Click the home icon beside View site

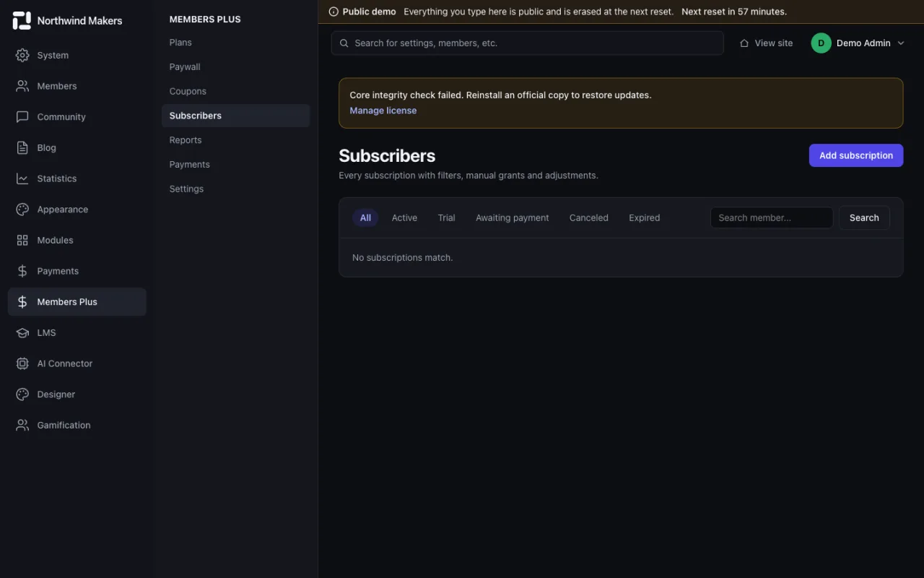click(x=744, y=43)
